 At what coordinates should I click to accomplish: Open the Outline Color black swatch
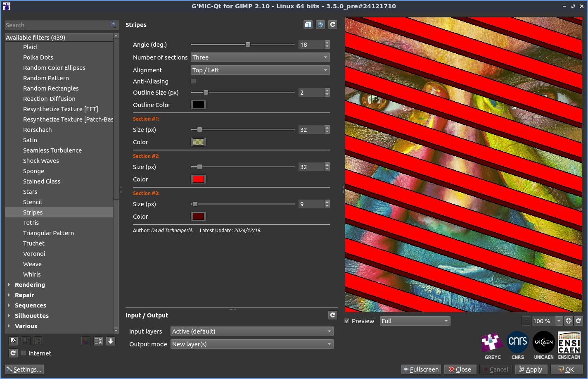coord(198,105)
